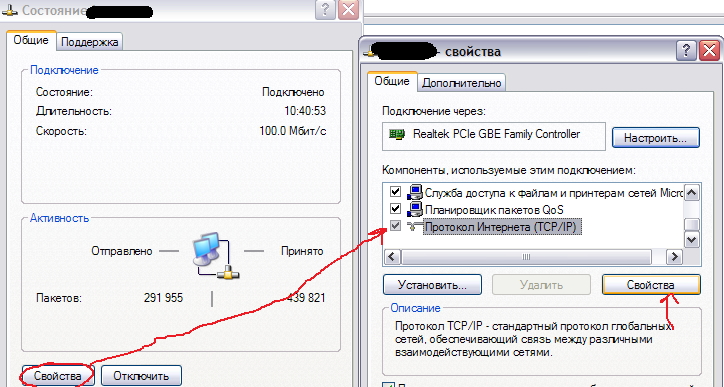Click the Realtek network adapter icon
724x387 pixels.
click(397, 135)
